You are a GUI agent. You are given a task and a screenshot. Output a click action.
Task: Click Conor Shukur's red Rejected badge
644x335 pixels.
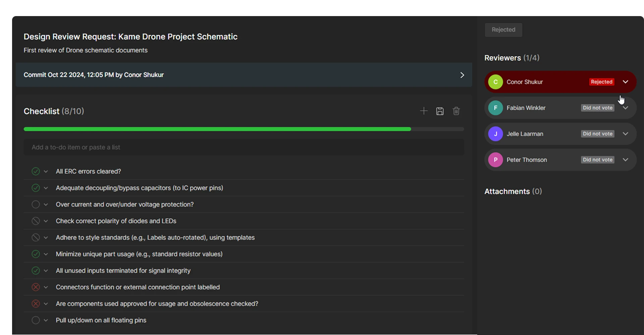click(602, 82)
